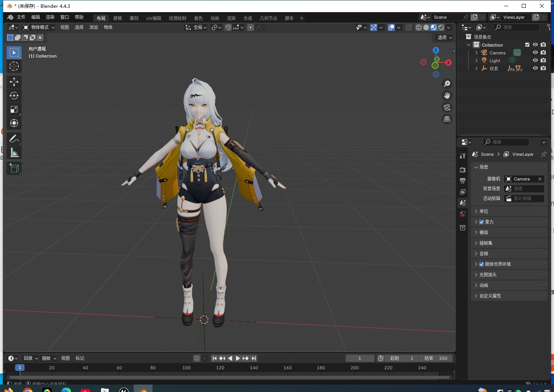Disable Camera in renders
Screen dimensions: 554x392
pos(543,52)
